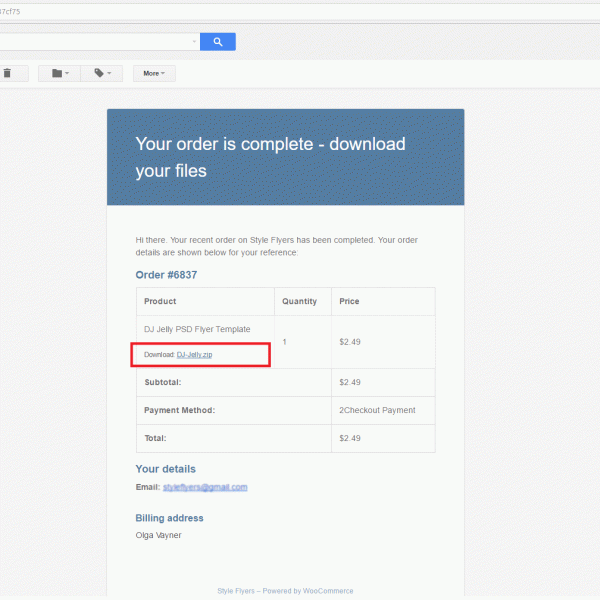Screen dimensions: 600x600
Task: Click the styleflyers@gmail.com email link
Action: pyautogui.click(x=205, y=487)
